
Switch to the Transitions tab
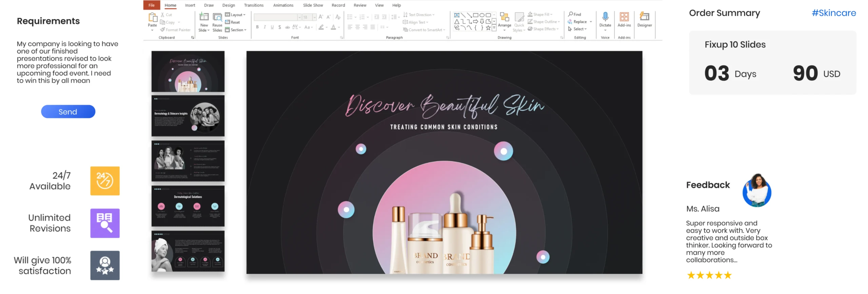pyautogui.click(x=254, y=5)
